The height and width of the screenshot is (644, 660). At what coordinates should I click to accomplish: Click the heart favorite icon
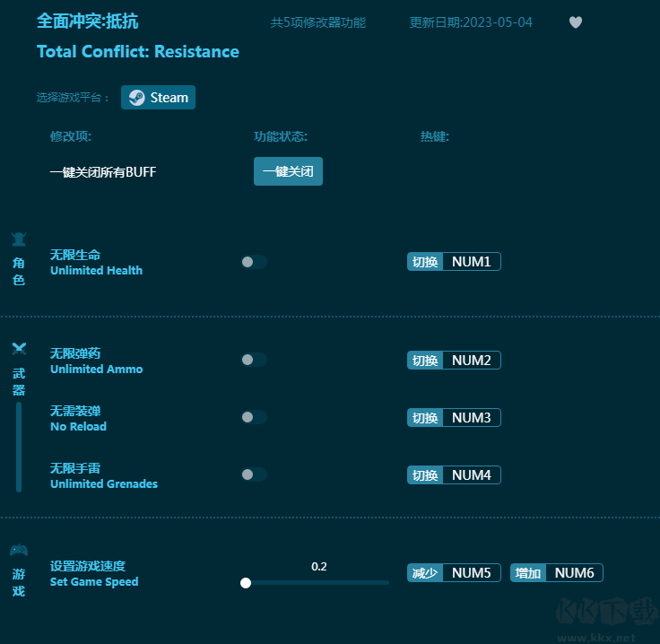tap(576, 22)
